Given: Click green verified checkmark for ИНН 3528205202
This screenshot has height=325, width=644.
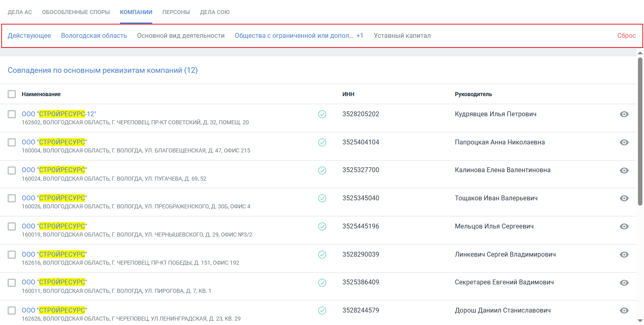Looking at the screenshot, I should pyautogui.click(x=322, y=114).
